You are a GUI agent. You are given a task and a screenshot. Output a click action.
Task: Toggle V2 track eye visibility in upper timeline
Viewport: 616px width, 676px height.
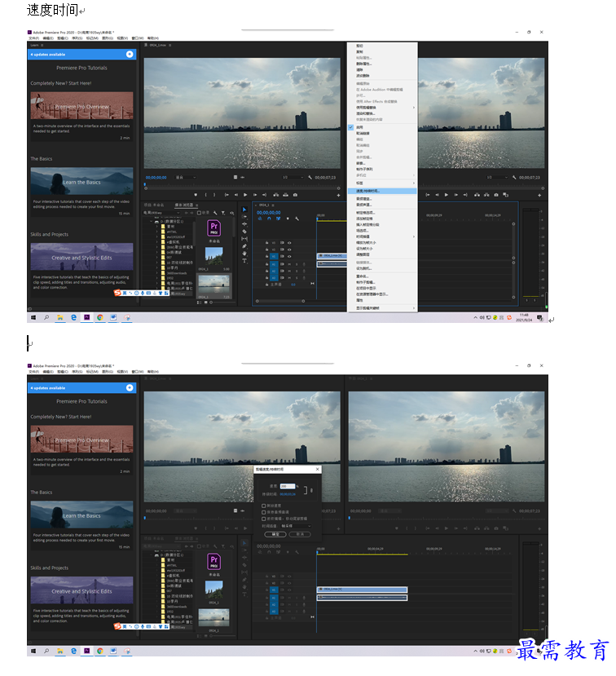(289, 250)
